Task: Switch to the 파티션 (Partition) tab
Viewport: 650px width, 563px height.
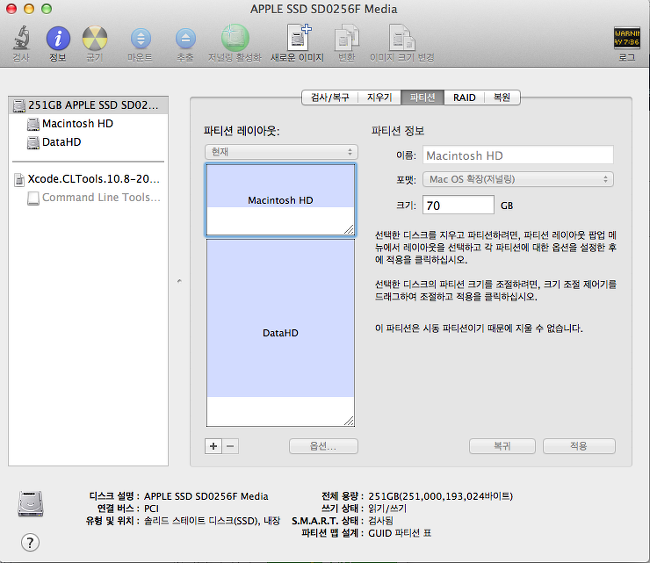Action: (x=422, y=98)
